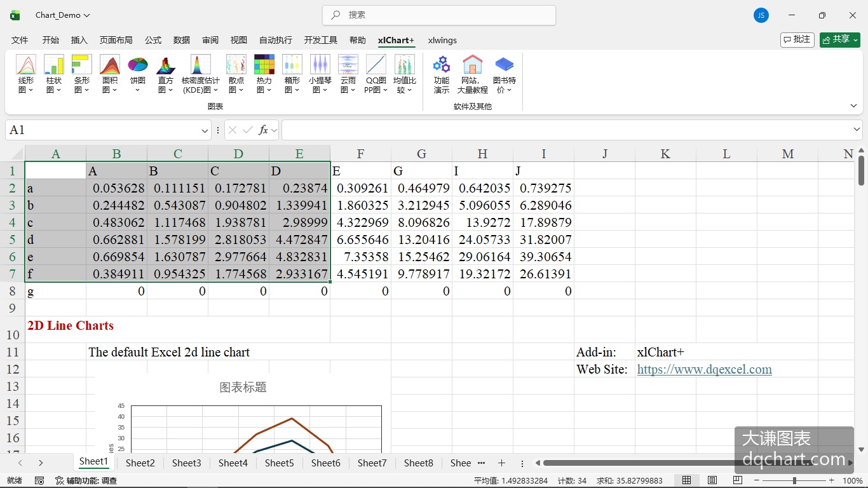The height and width of the screenshot is (488, 868).
Task: Open the 箱形图 box plot menu
Action: click(292, 74)
